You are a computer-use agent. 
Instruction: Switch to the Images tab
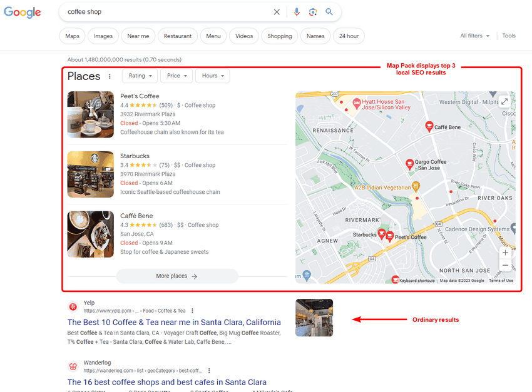(x=103, y=36)
